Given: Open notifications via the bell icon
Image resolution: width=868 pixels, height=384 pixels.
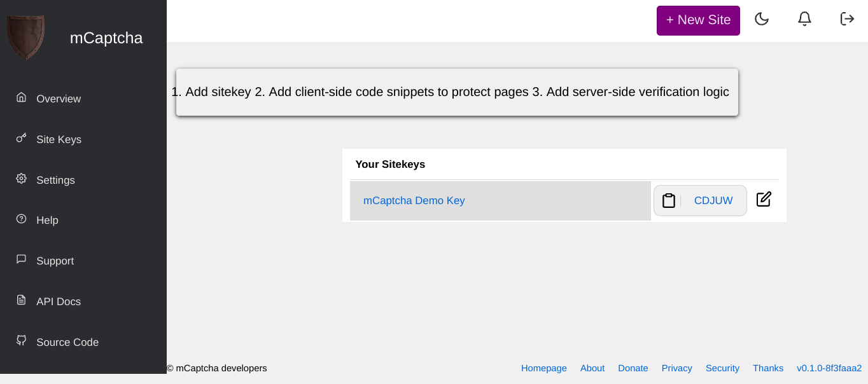Looking at the screenshot, I should 804,19.
